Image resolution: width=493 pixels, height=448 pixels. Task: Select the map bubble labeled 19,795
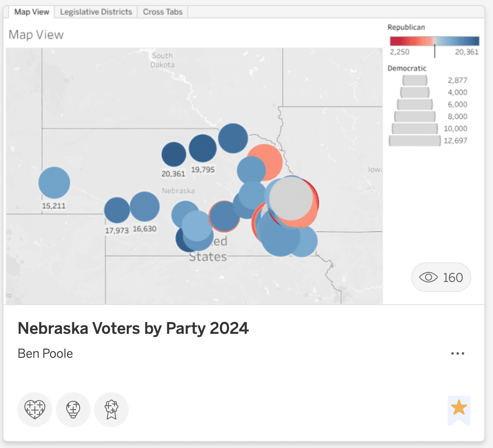pyautogui.click(x=202, y=148)
